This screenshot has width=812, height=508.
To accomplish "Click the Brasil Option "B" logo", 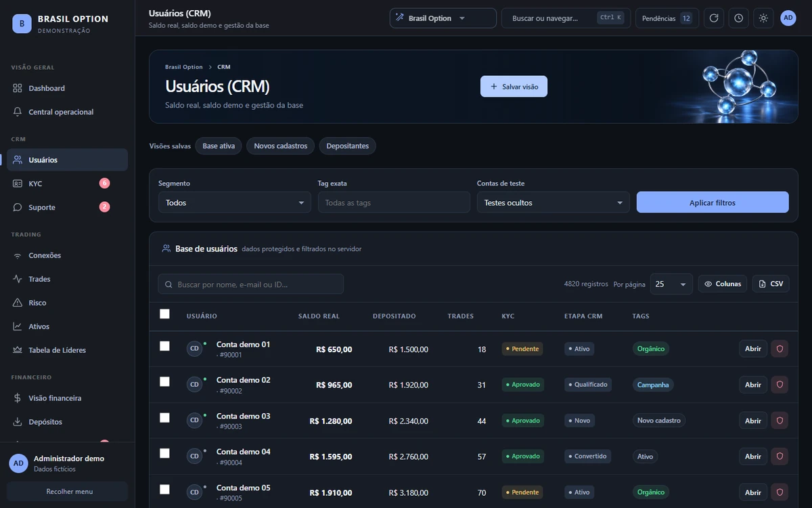I will [22, 24].
